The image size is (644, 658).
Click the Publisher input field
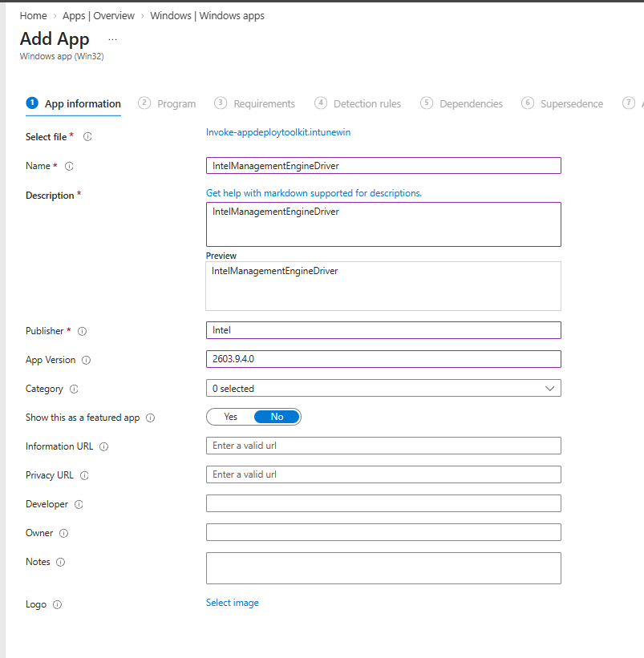[383, 330]
